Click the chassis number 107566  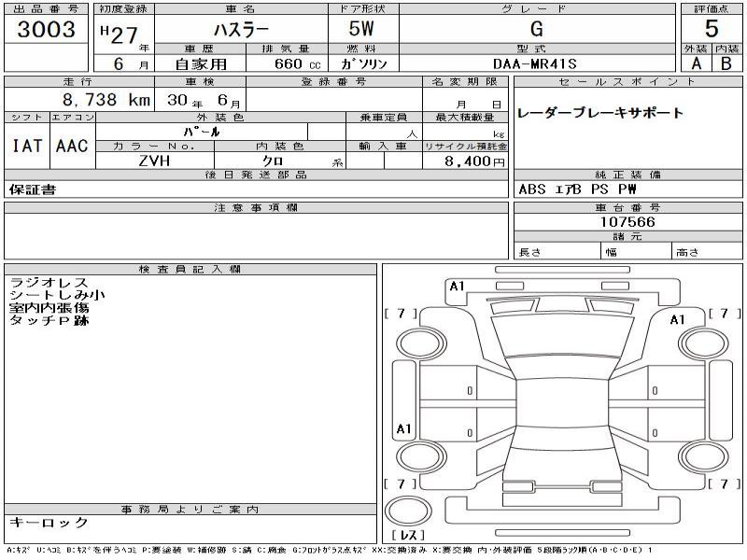click(x=628, y=223)
